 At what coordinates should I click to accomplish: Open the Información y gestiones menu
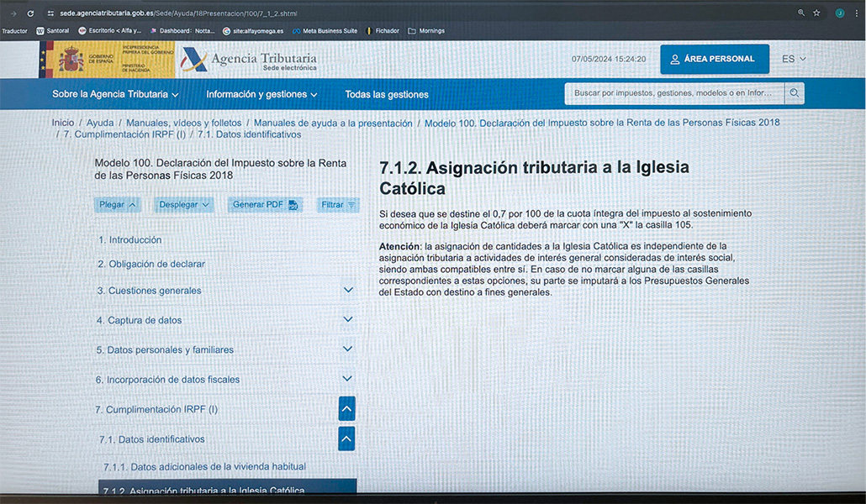[261, 93]
